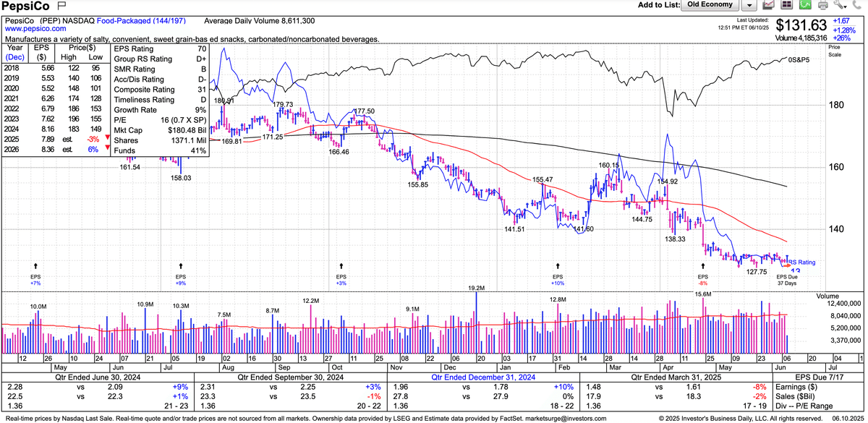Viewport: 868px width, 423px height.
Task: Click the (Dec) fiscal year link
Action: point(14,56)
